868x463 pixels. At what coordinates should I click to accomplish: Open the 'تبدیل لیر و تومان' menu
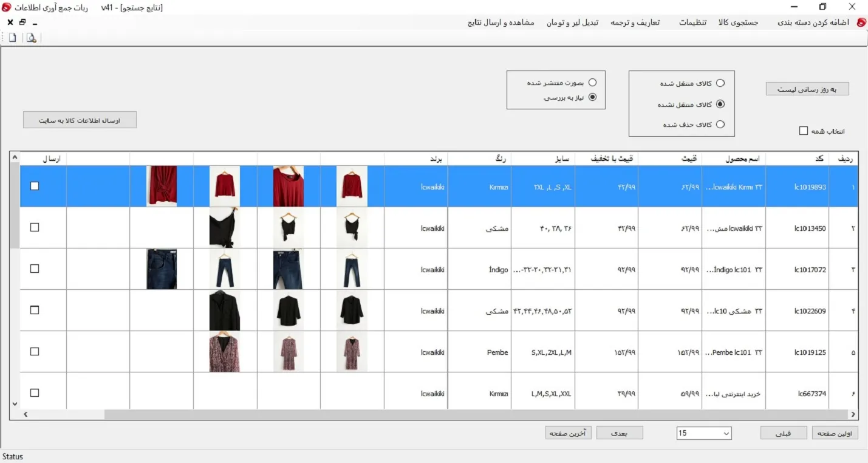(x=572, y=22)
